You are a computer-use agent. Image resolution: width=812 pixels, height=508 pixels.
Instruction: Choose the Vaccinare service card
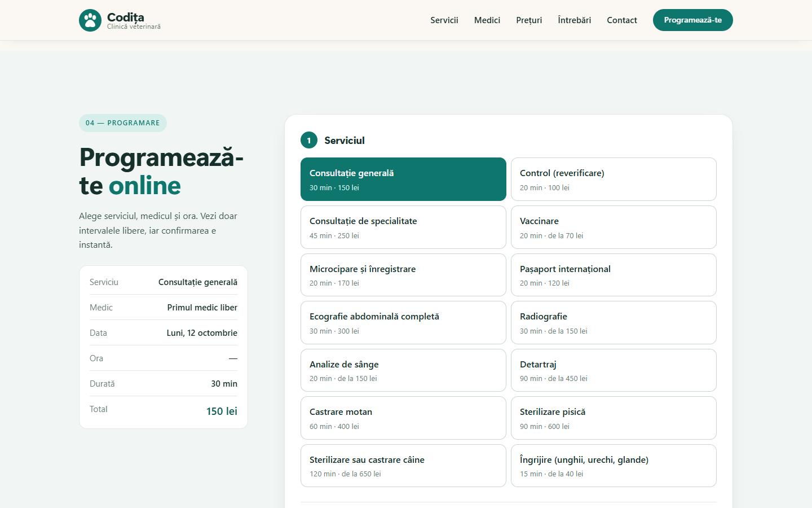pos(614,227)
